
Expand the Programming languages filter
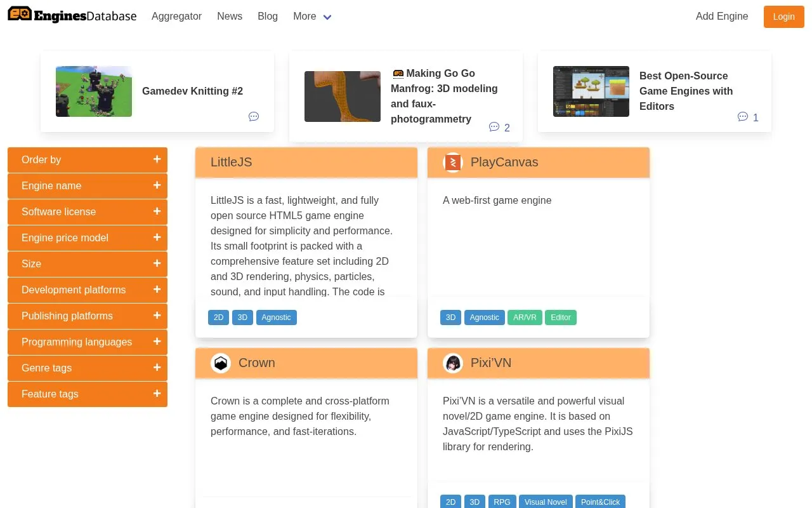point(88,342)
